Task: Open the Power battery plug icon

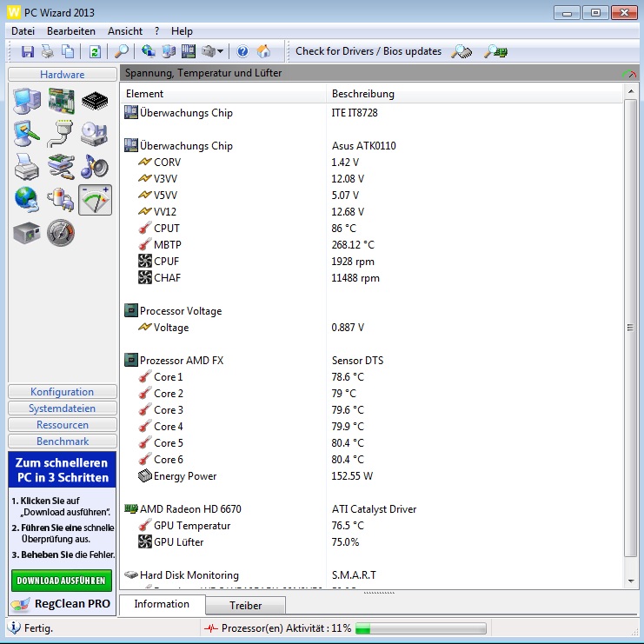Action: click(61, 200)
